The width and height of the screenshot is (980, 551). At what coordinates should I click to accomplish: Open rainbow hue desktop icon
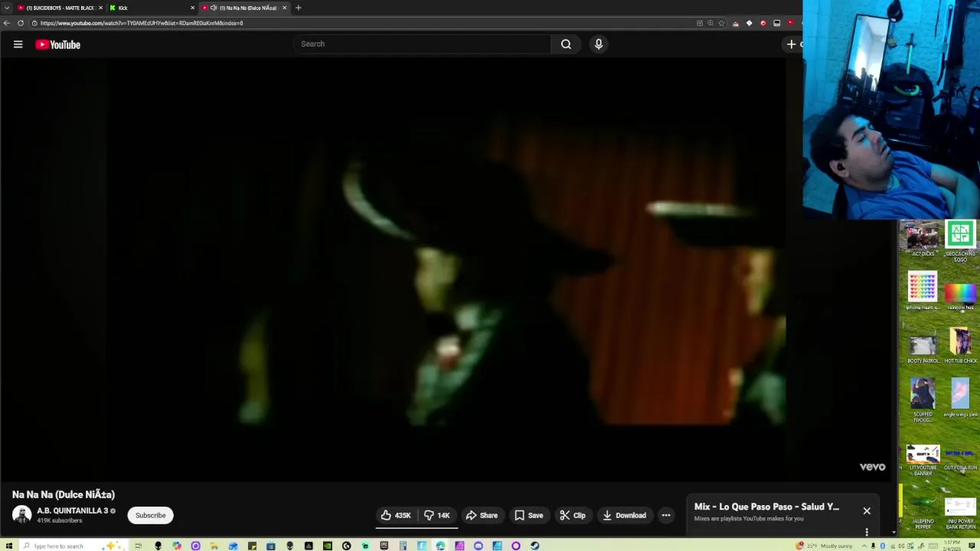coord(960,297)
